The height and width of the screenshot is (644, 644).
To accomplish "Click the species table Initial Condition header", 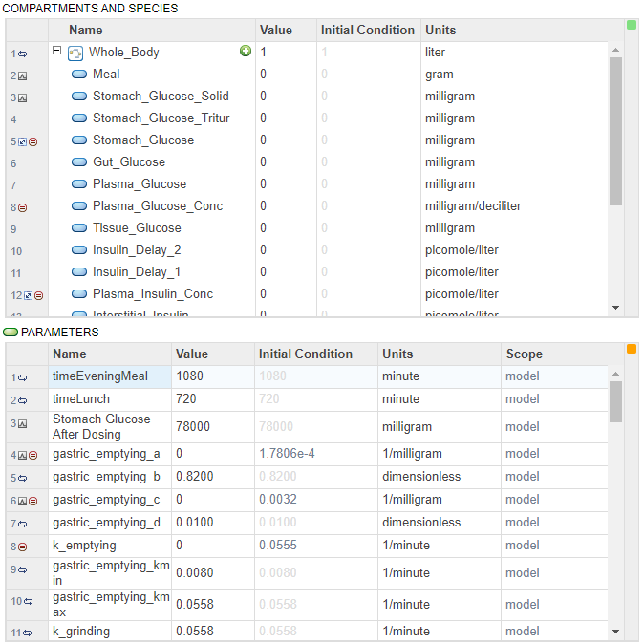I will [369, 30].
